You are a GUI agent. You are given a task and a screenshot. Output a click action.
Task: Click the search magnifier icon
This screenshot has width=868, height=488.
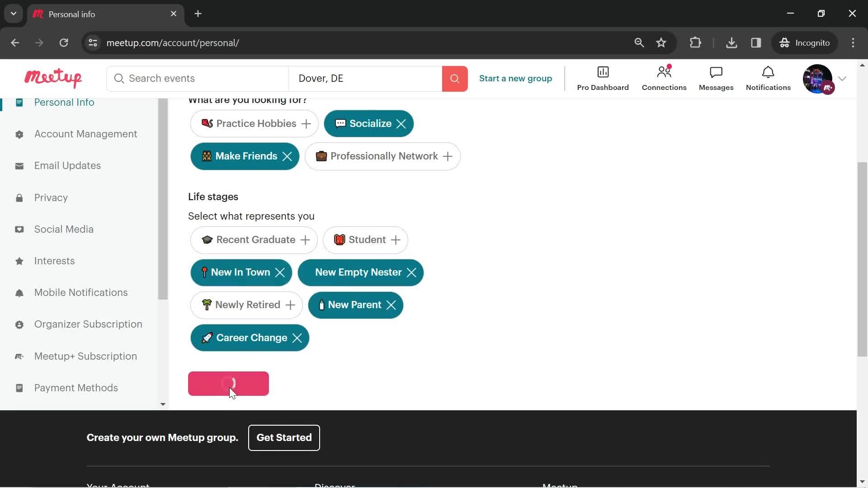(454, 78)
